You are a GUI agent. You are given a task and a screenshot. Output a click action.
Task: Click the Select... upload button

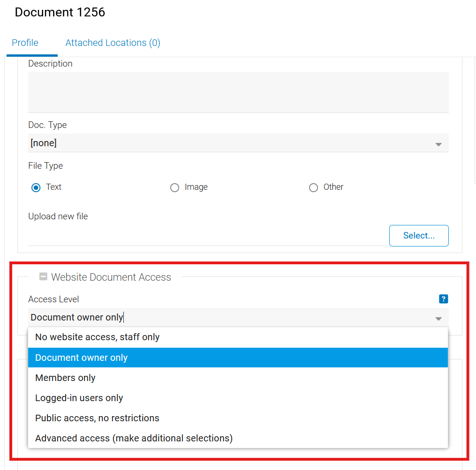(419, 235)
